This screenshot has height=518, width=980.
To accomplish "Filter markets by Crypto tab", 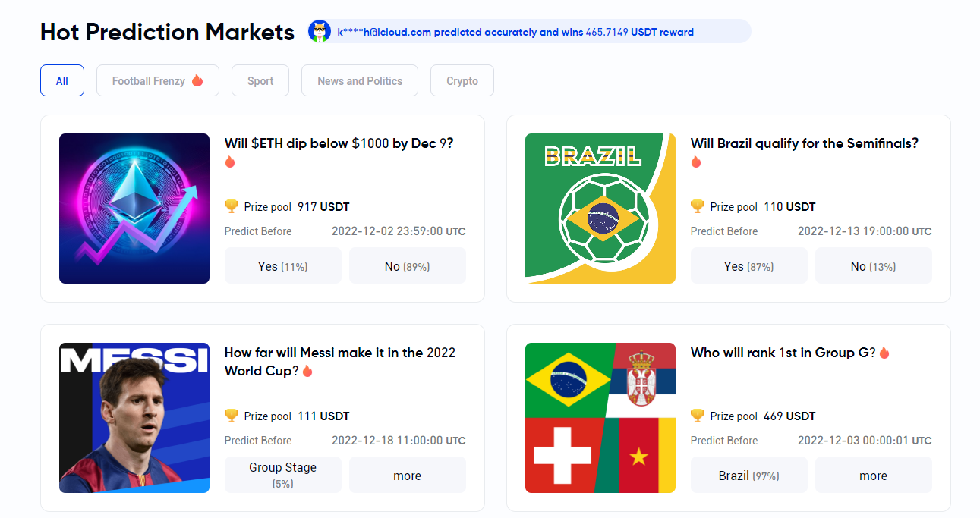I will 462,80.
